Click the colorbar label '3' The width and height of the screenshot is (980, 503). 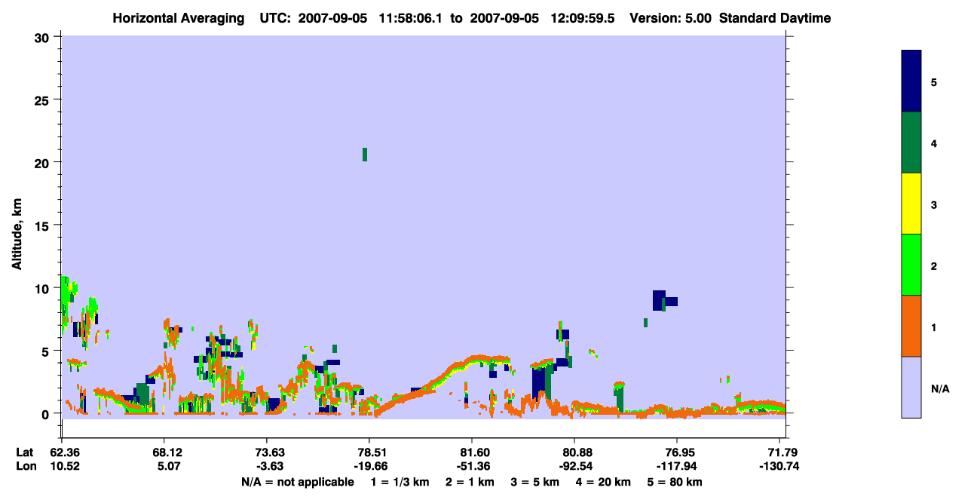(934, 204)
